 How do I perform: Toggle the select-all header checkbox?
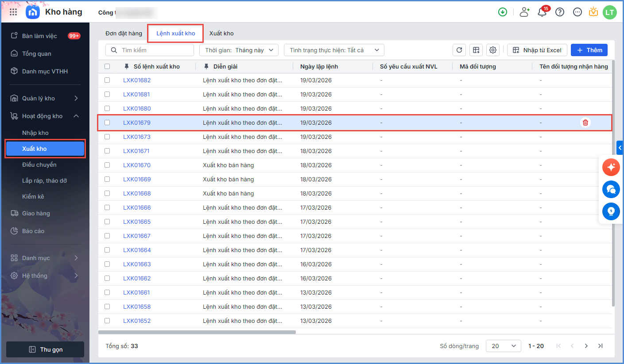[107, 66]
